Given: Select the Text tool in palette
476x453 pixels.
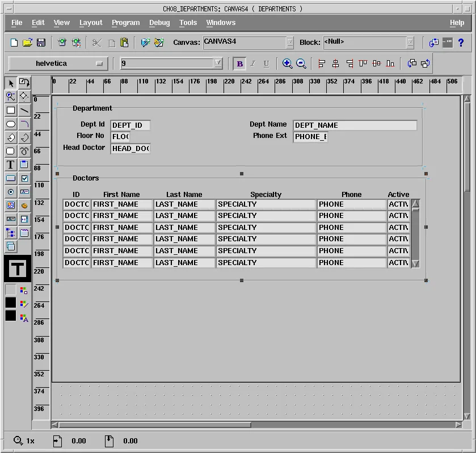Looking at the screenshot, I should pos(11,165).
